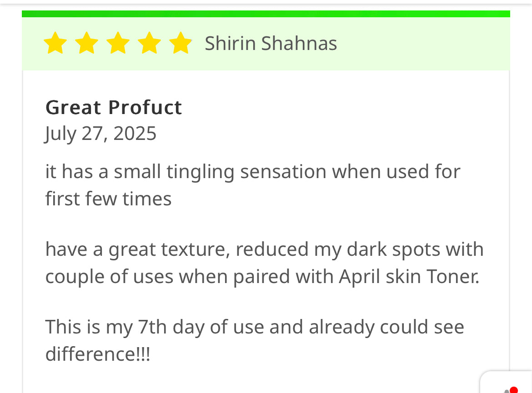The image size is (532, 393).
Task: Click the '7th day of use' sentence
Action: pos(255,327)
